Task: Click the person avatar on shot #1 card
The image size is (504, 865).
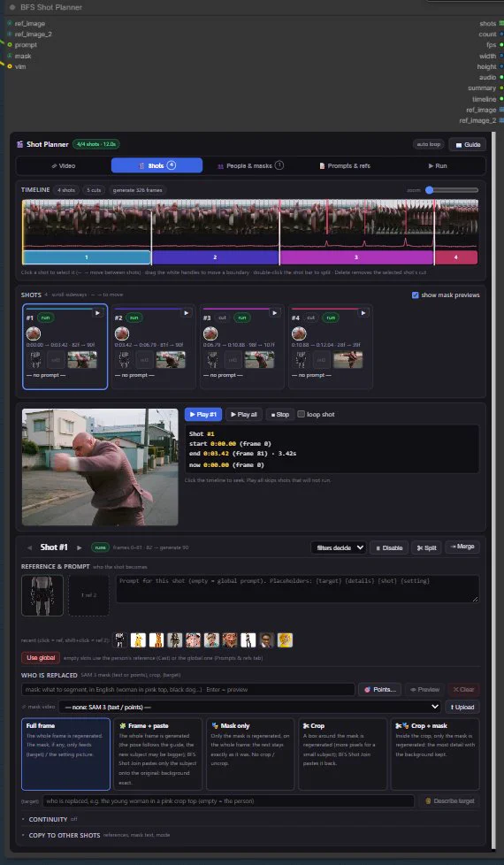Action: pos(33,333)
